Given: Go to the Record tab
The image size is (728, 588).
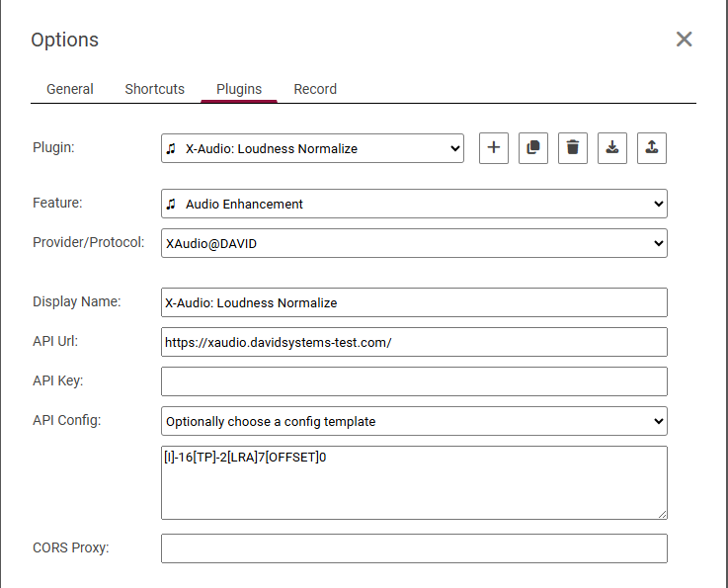Looking at the screenshot, I should [315, 89].
